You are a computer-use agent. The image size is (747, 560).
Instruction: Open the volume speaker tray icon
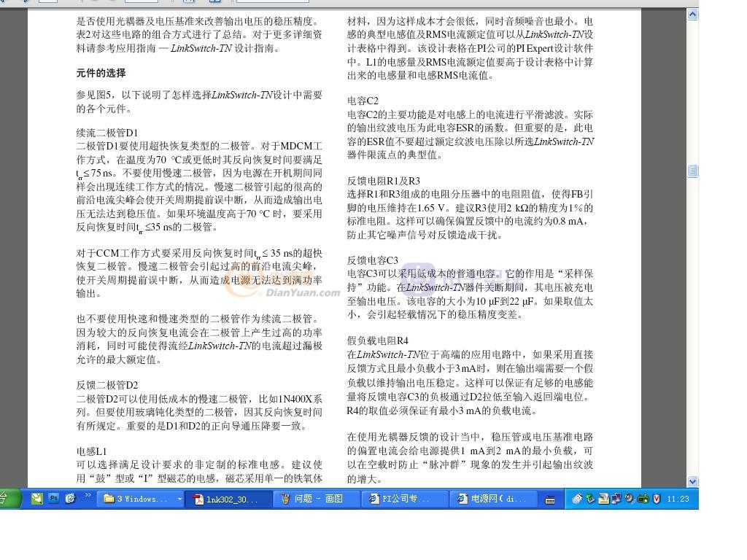tap(630, 499)
